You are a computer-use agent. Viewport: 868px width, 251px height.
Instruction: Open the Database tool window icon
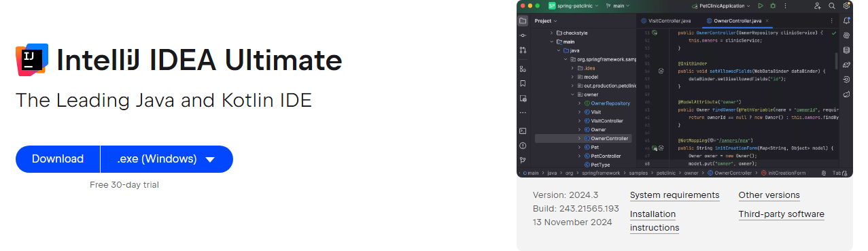846,50
